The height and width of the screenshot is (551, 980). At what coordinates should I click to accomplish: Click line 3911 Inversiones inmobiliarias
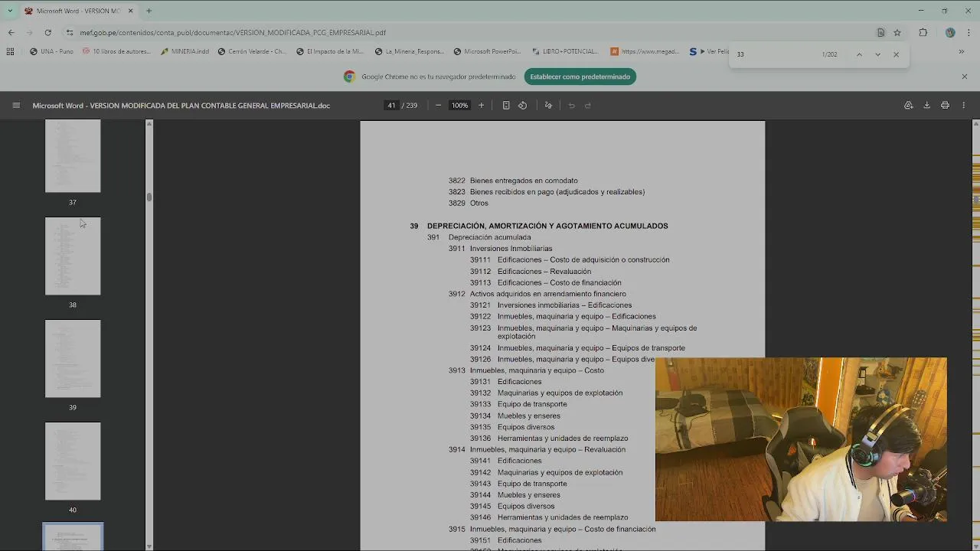tap(500, 249)
